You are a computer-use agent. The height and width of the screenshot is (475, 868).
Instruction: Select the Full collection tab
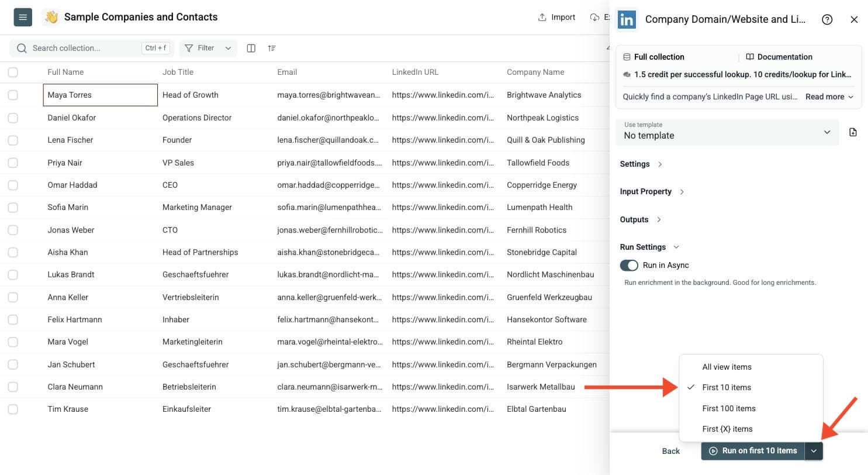click(653, 57)
